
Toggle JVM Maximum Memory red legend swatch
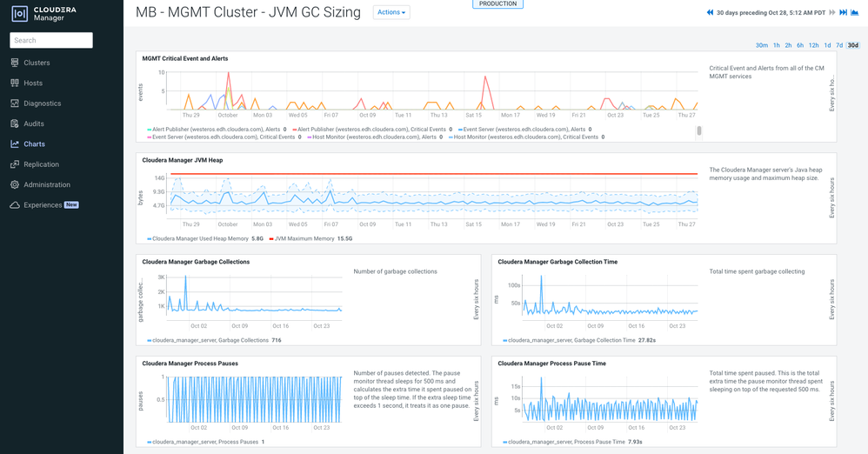(271, 238)
